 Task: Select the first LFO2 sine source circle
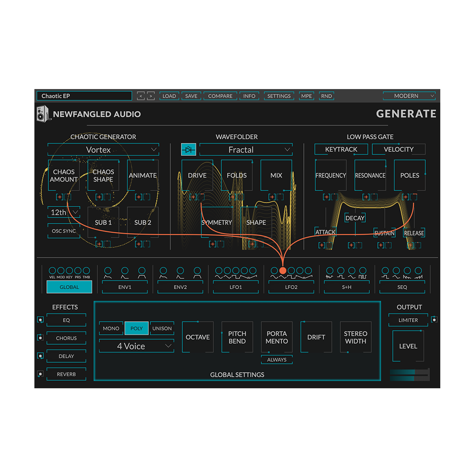pyautogui.click(x=274, y=271)
